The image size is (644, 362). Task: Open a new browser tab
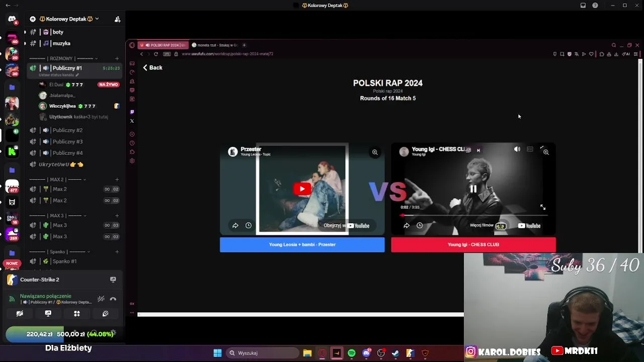(x=244, y=45)
